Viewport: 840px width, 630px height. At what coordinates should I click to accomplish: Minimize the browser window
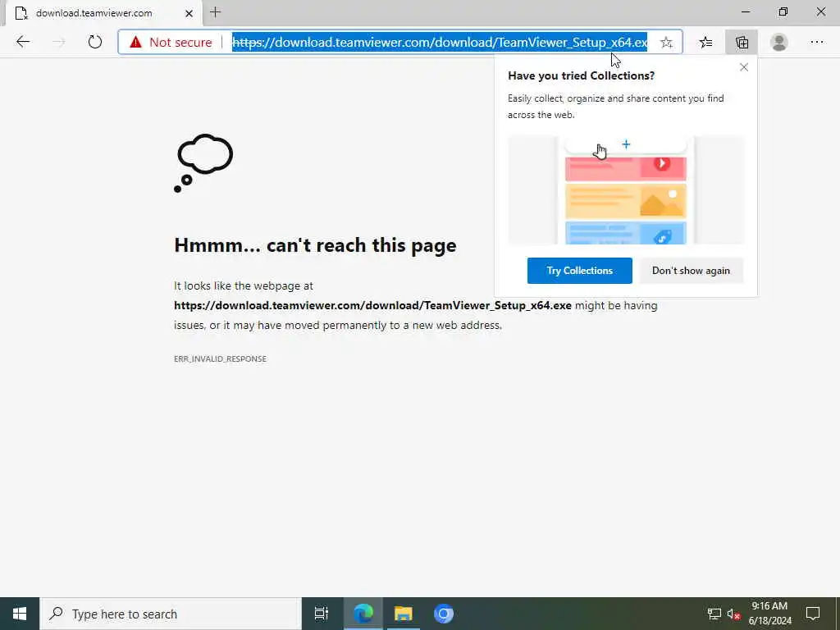(x=746, y=11)
